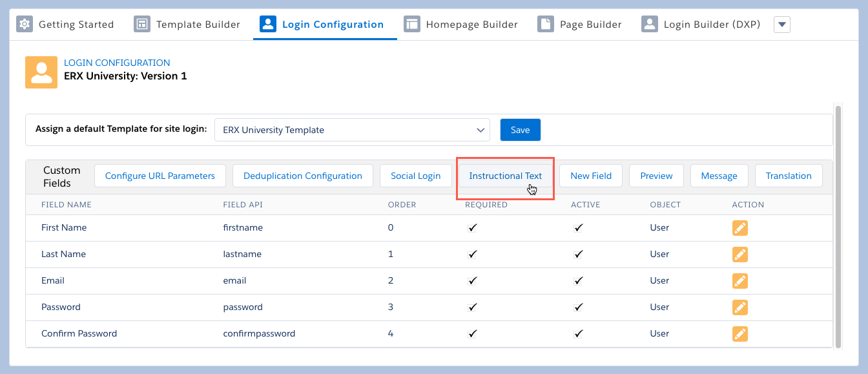
Task: Click the Page Builder document icon
Action: [x=546, y=25]
